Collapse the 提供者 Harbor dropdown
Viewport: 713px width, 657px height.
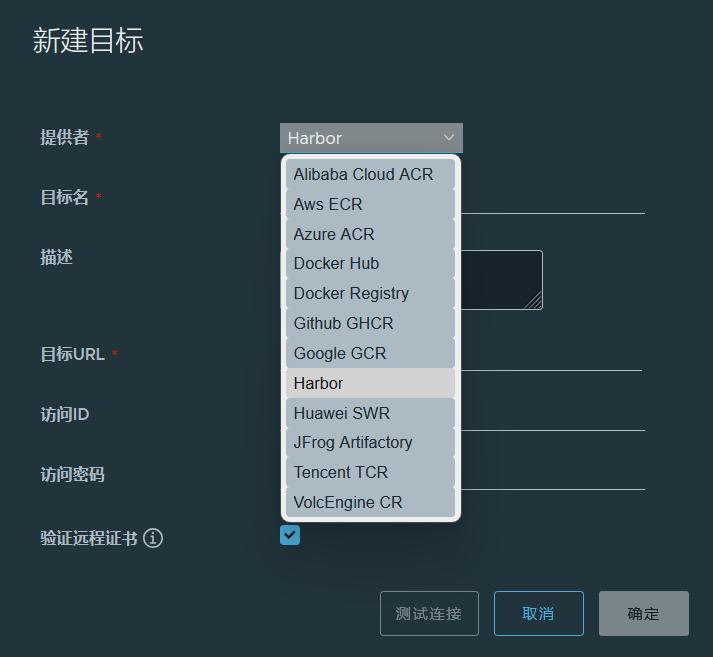tap(371, 138)
